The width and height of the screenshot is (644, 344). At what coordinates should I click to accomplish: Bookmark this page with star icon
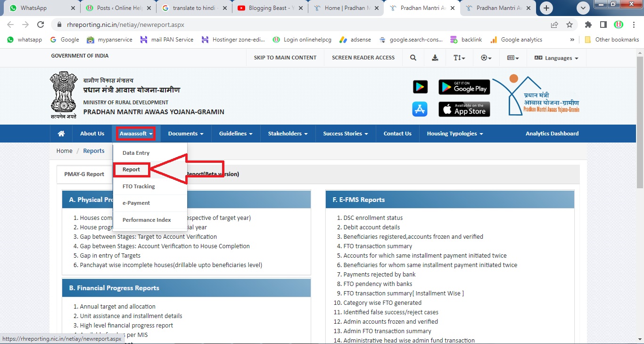tap(569, 25)
